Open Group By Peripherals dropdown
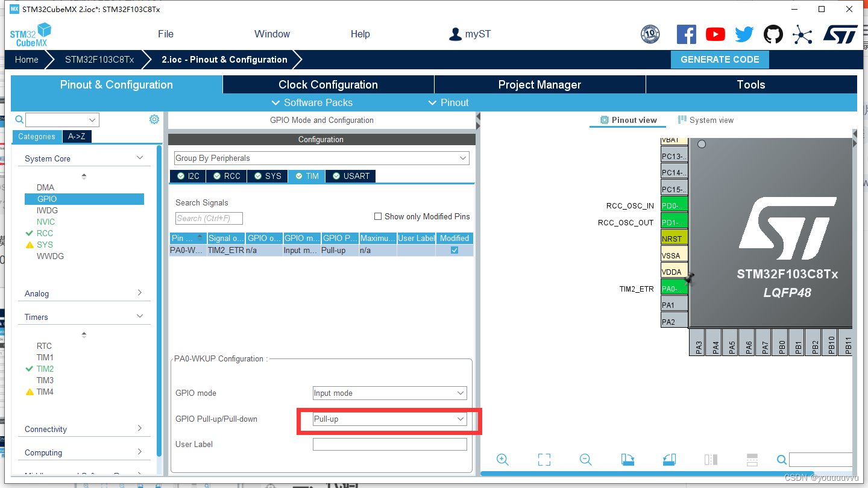 (321, 158)
